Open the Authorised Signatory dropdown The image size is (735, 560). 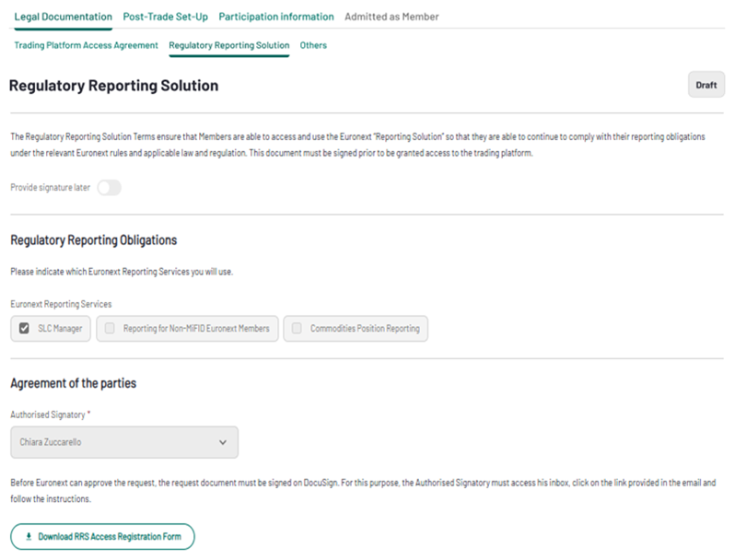(124, 442)
